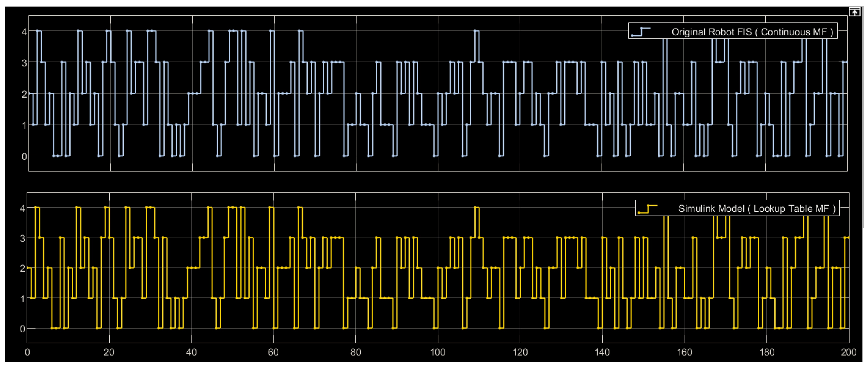Click the yellow step-line icon in bottom legend
The height and width of the screenshot is (366, 868).
[648, 209]
